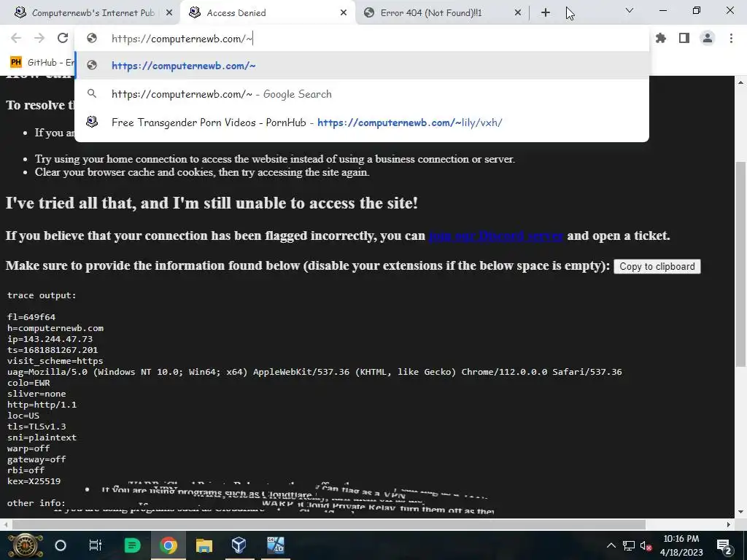Open File Explorer from the taskbar
This screenshot has height=560, width=747.
click(204, 545)
